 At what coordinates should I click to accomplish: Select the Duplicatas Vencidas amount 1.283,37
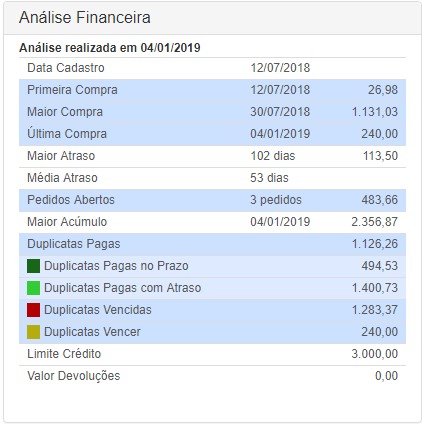(x=375, y=310)
